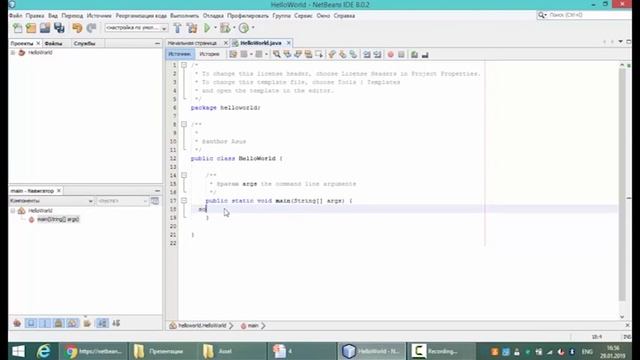Click the Redo arrow icon
The image size is (640, 360).
point(91,28)
